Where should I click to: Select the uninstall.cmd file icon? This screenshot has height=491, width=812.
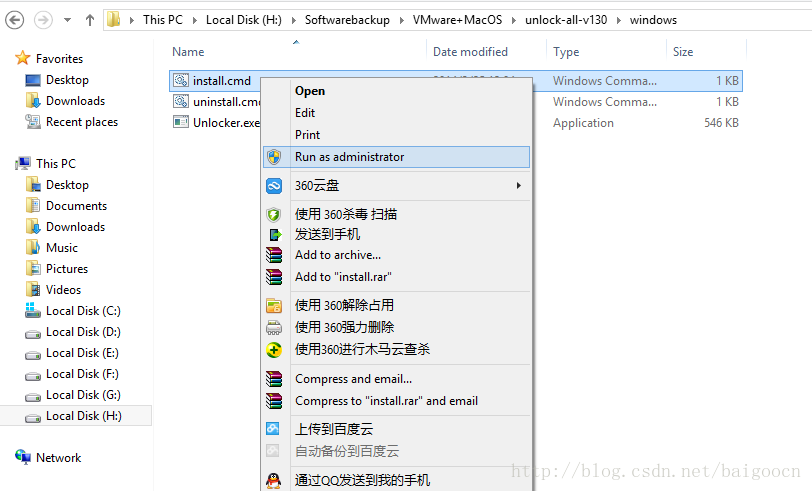181,101
